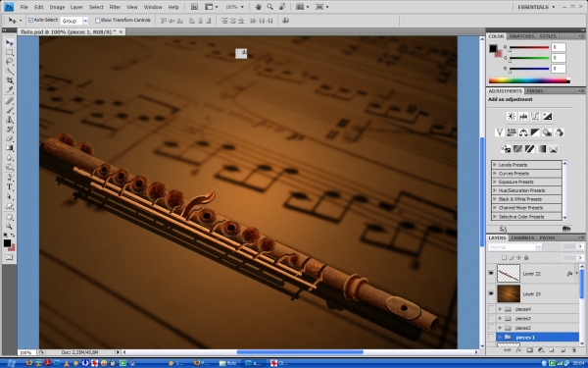Image resolution: width=588 pixels, height=368 pixels.
Task: Toggle lock transparent pixels in Layers panel
Action: [x=505, y=257]
